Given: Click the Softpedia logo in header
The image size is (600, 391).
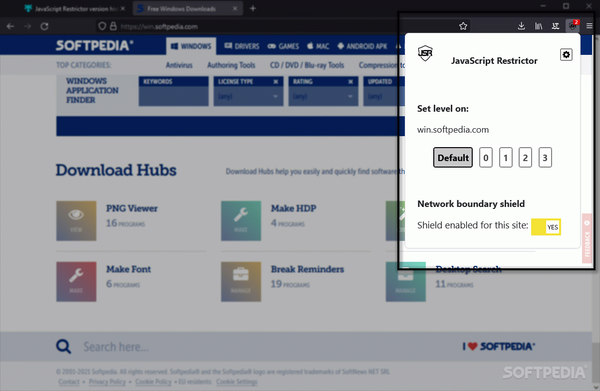Looking at the screenshot, I should (x=95, y=46).
